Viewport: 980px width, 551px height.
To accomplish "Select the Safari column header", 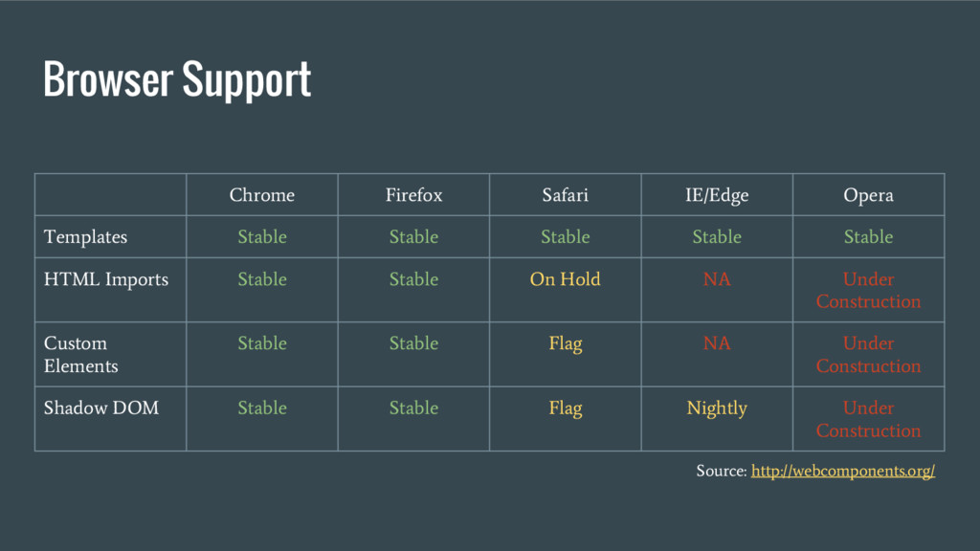I will (x=565, y=195).
